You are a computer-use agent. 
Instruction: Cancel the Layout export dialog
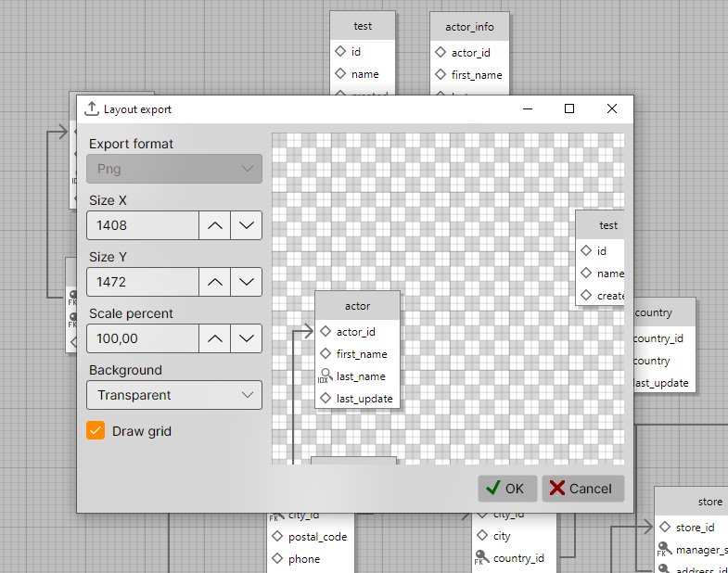pos(583,489)
